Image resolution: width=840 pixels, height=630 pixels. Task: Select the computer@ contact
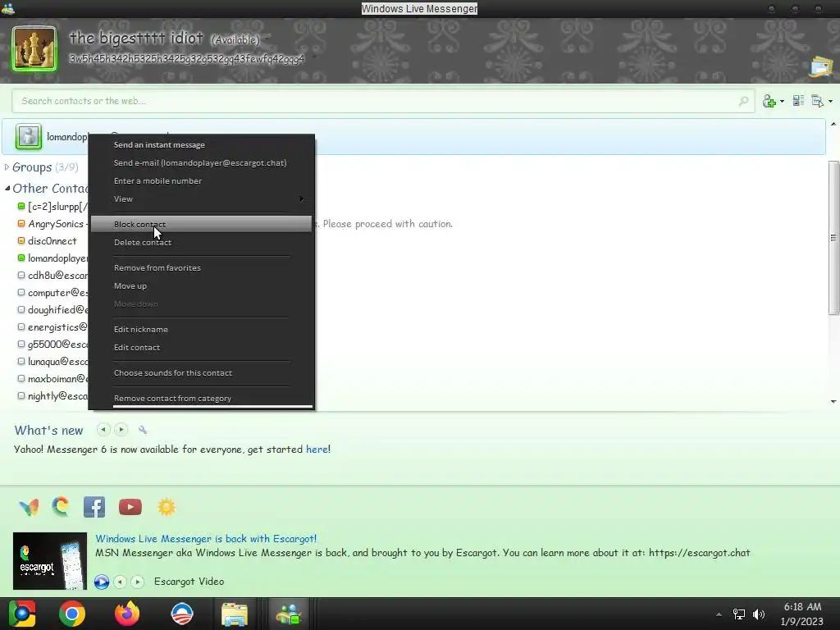click(53, 293)
